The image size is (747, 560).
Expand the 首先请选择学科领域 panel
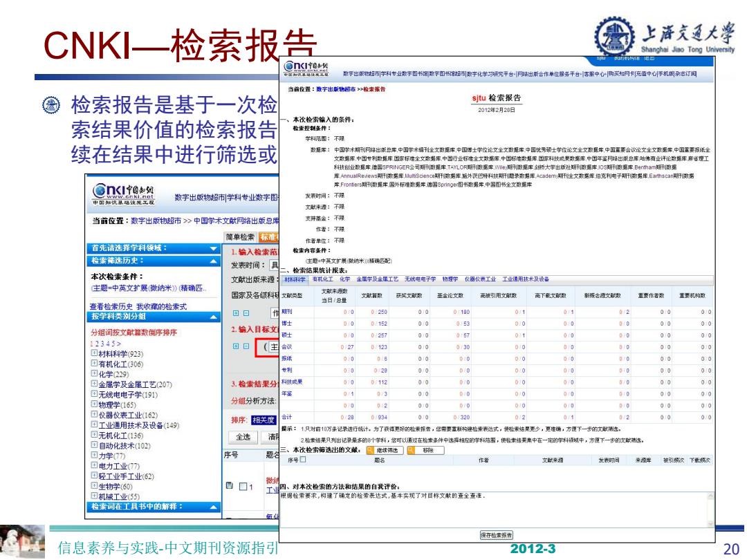pos(214,249)
